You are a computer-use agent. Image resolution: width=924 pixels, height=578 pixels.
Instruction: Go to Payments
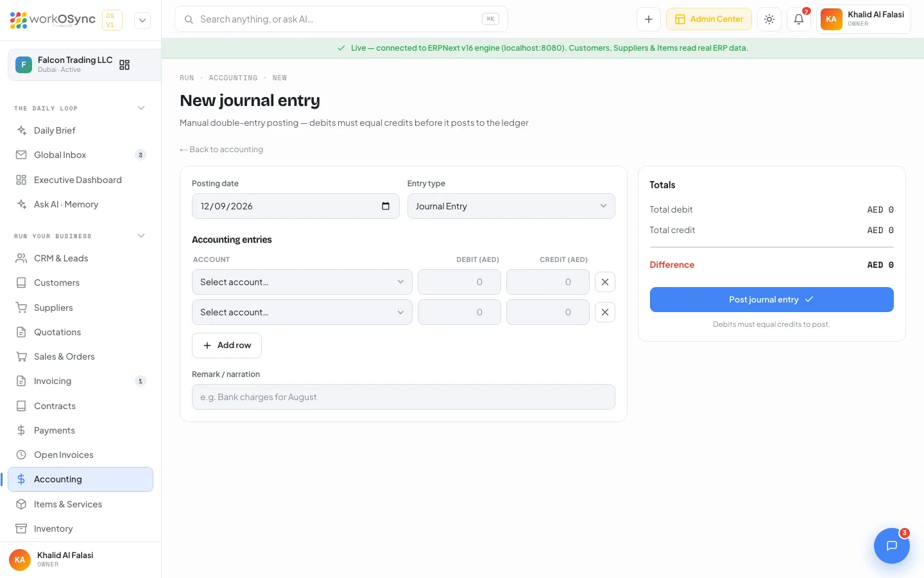[80, 430]
